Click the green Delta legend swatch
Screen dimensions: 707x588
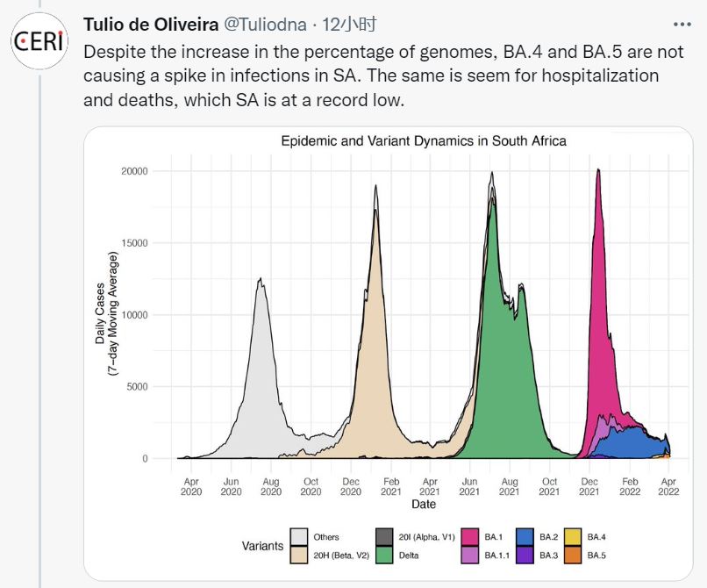click(x=385, y=556)
